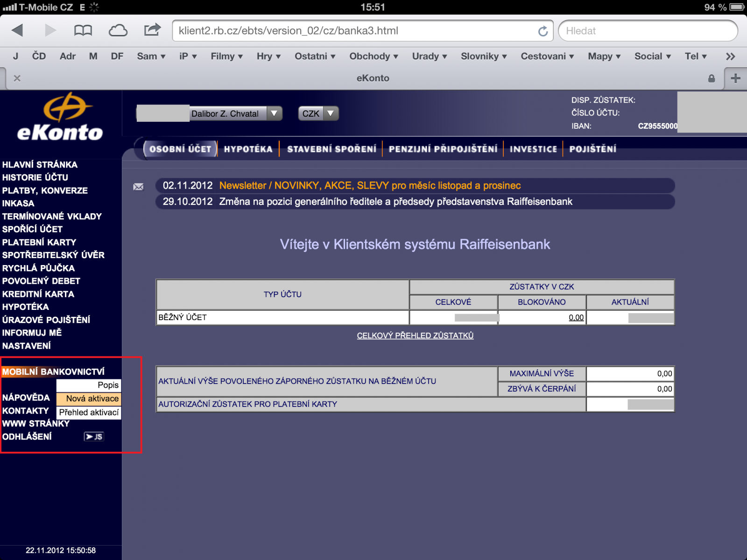Expand the Social bookmarks folder
Screen dimensions: 747x560
653,56
